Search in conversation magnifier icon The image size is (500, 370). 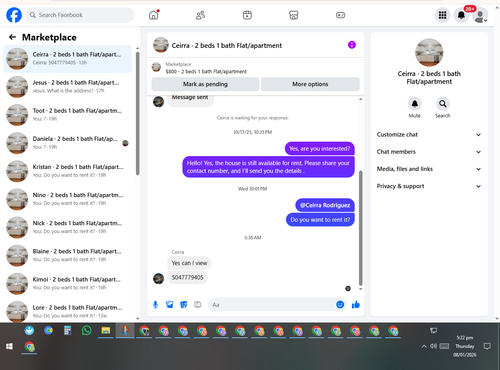(x=443, y=104)
